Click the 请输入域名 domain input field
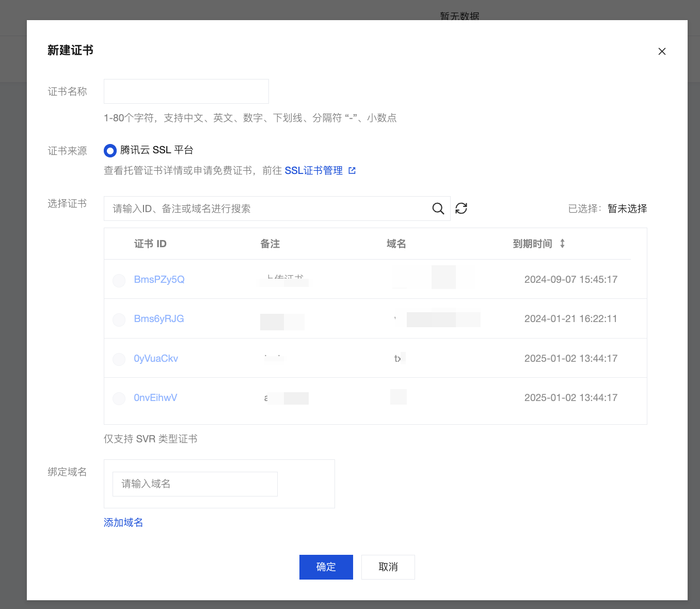The width and height of the screenshot is (700, 609). [195, 484]
